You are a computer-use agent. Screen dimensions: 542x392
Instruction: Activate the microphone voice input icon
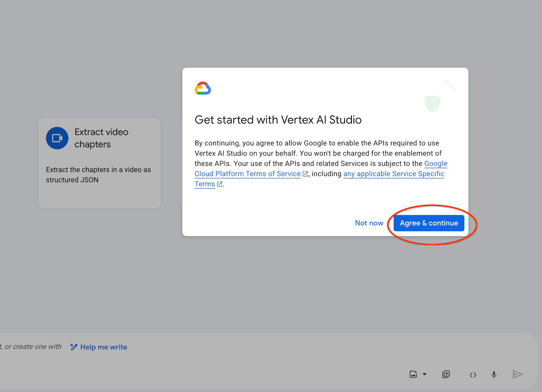(x=494, y=374)
